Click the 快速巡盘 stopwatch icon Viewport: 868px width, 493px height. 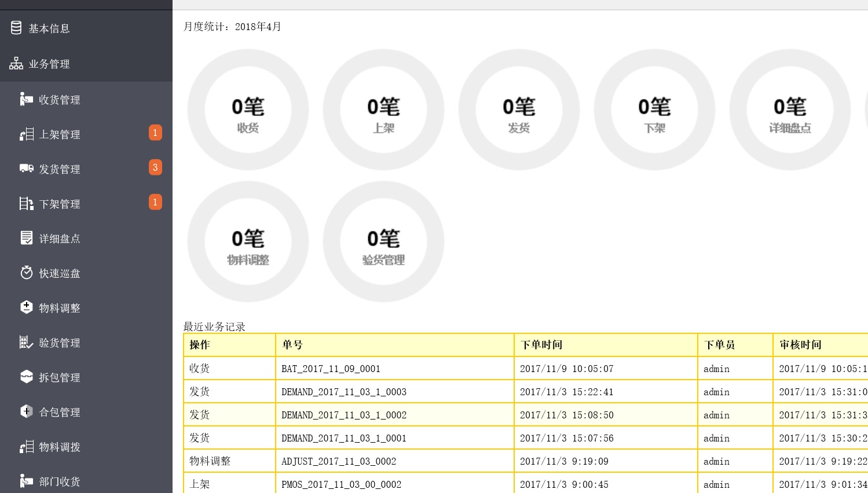(26, 273)
